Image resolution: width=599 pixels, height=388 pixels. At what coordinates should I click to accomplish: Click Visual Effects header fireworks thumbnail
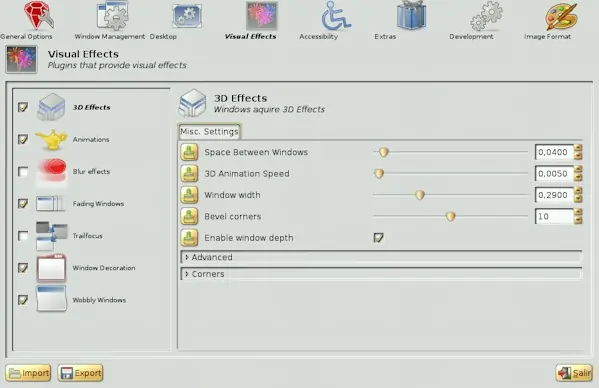(x=21, y=59)
